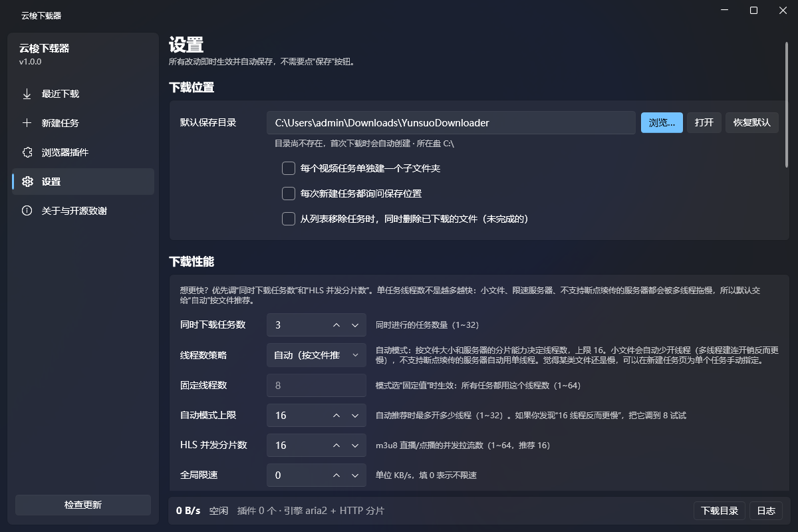
Task: Click the 0 B/s speed indicator
Action: tap(188, 511)
